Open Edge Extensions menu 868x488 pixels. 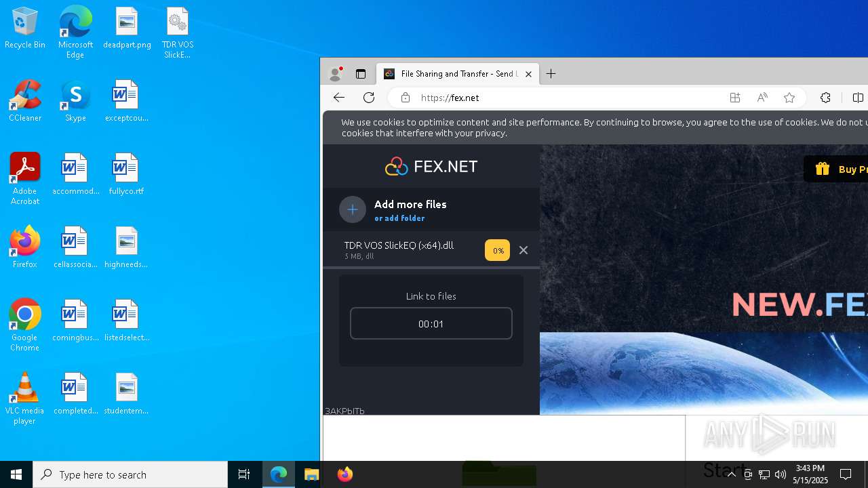825,98
